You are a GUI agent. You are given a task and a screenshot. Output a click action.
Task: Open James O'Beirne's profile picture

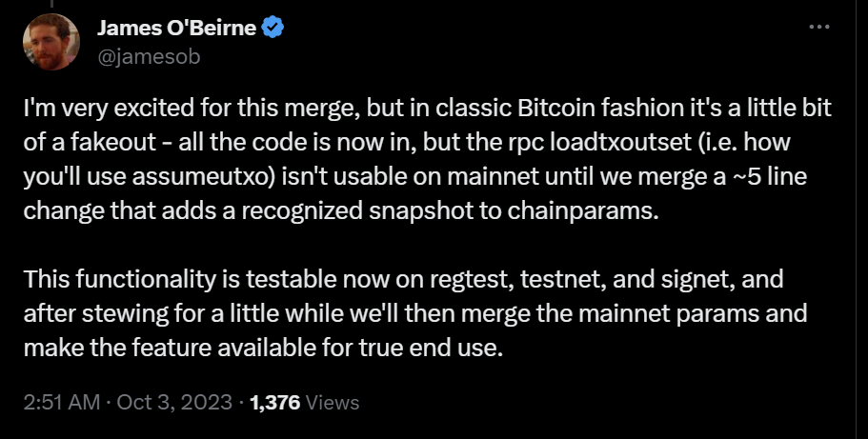50,43
